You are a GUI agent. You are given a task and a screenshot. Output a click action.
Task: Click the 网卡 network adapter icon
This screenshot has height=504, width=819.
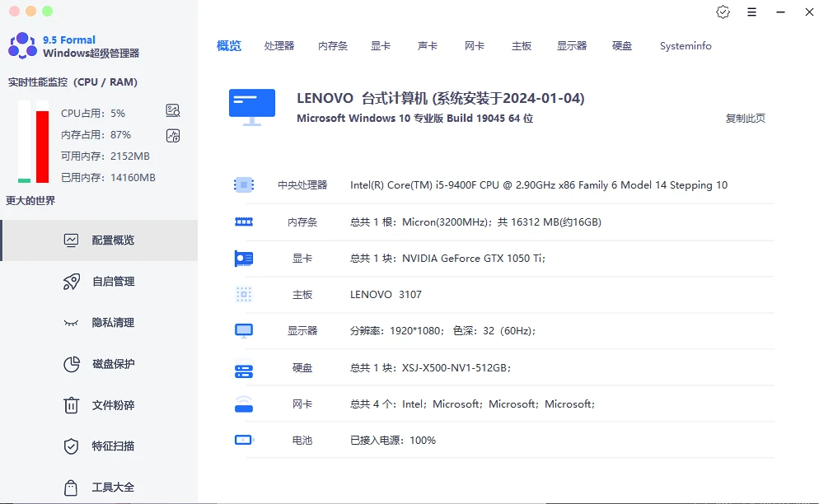(244, 404)
